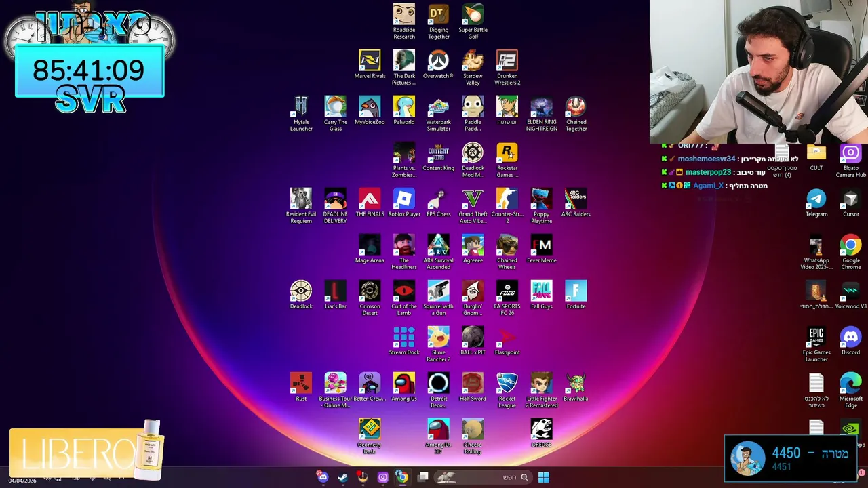Open the Super Battle Golf shortcut
868x488 pixels.
click(473, 22)
